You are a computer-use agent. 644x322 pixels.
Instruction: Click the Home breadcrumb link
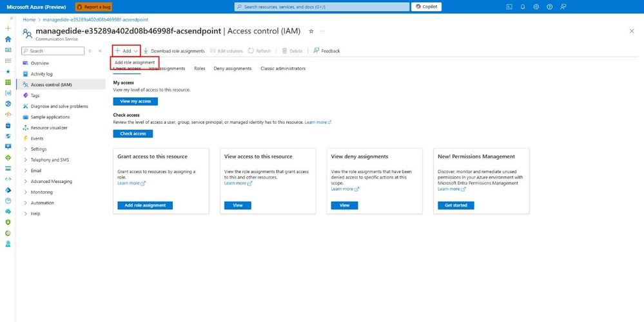(29, 20)
